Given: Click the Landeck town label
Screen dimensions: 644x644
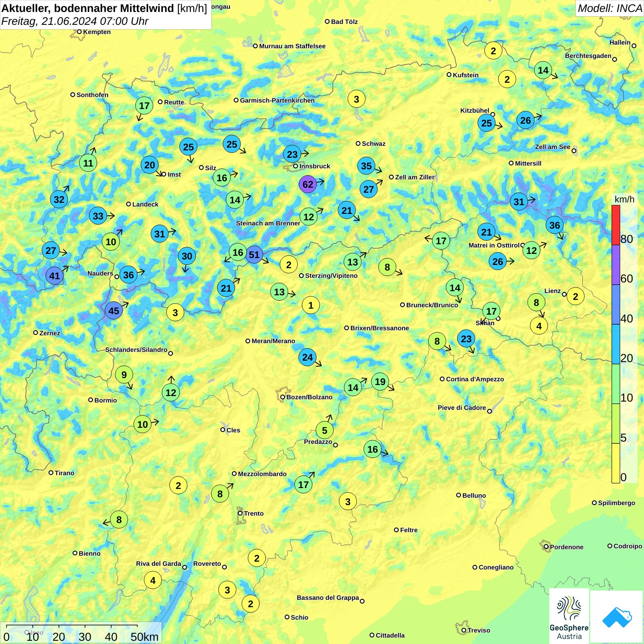Looking at the screenshot, I should (x=145, y=204).
